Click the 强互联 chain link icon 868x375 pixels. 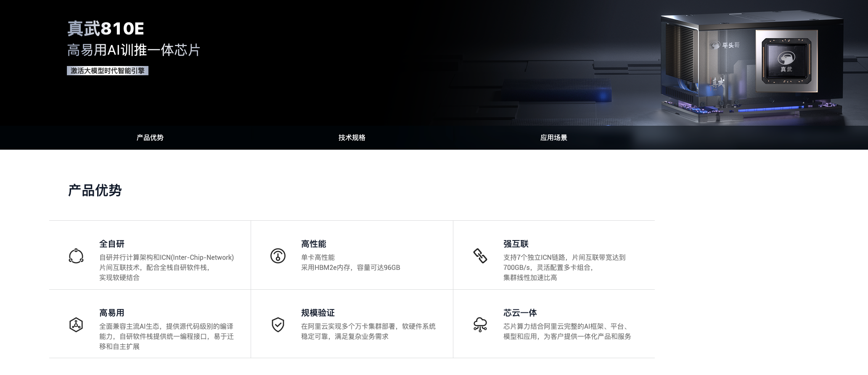(x=480, y=256)
